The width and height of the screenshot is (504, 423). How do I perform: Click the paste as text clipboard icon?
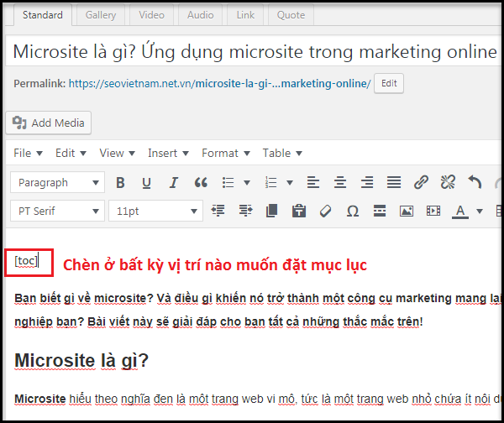pos(299,211)
